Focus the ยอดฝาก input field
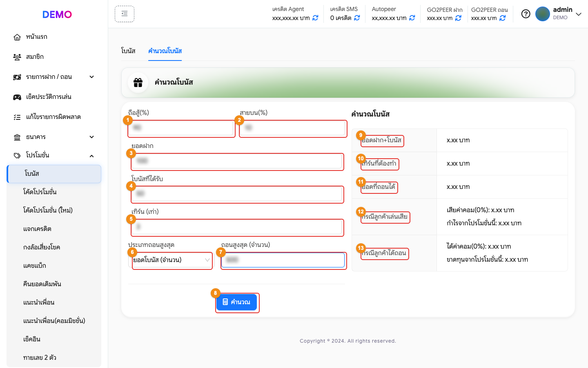The height and width of the screenshot is (368, 588). tap(237, 161)
